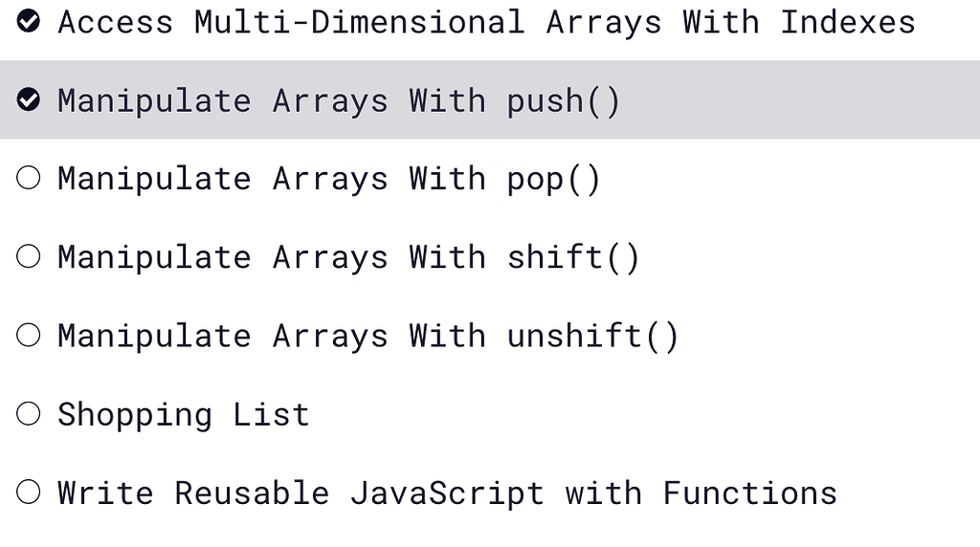Open Manipulate Arrays With push() challenge
980x547 pixels.
(339, 101)
